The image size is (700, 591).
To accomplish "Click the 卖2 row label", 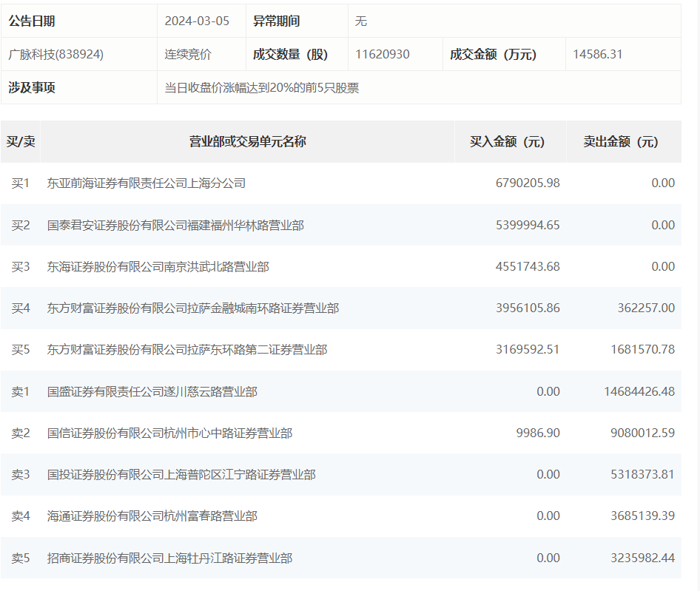I will pyautogui.click(x=21, y=433).
